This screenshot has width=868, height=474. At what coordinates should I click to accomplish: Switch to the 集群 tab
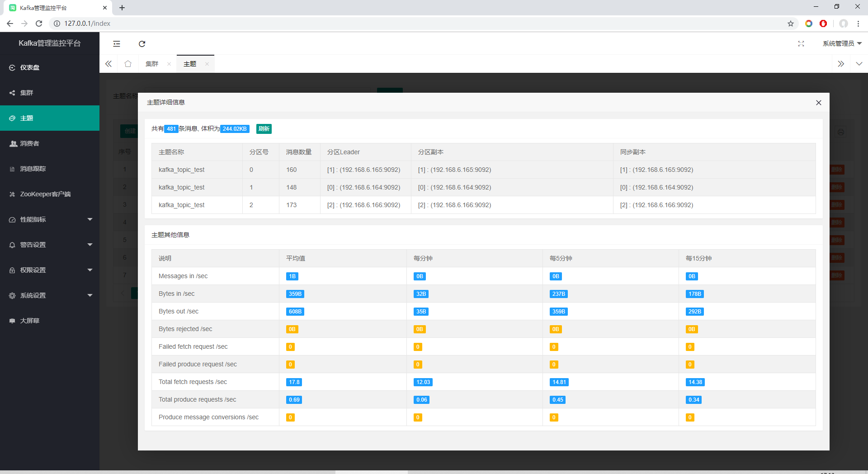point(152,64)
